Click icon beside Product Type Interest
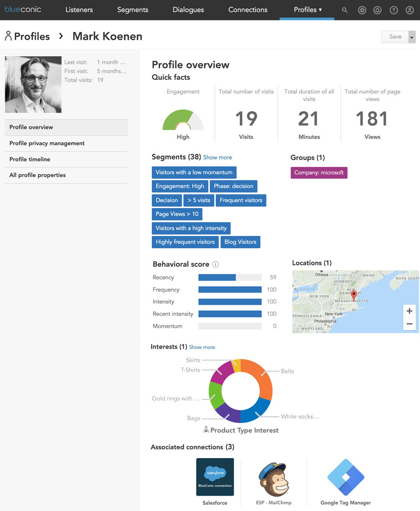Image resolution: width=420 pixels, height=511 pixels. (x=206, y=430)
